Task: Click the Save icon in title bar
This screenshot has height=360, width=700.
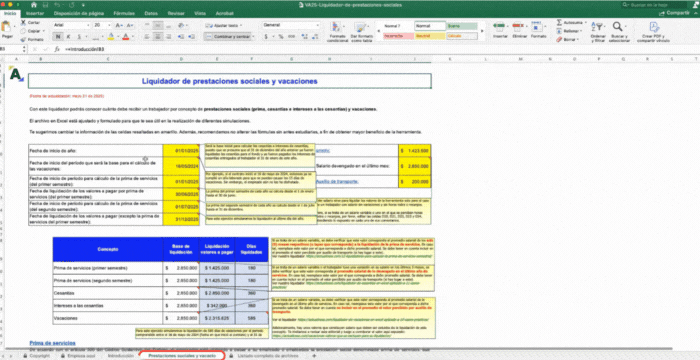Action: (46, 4)
